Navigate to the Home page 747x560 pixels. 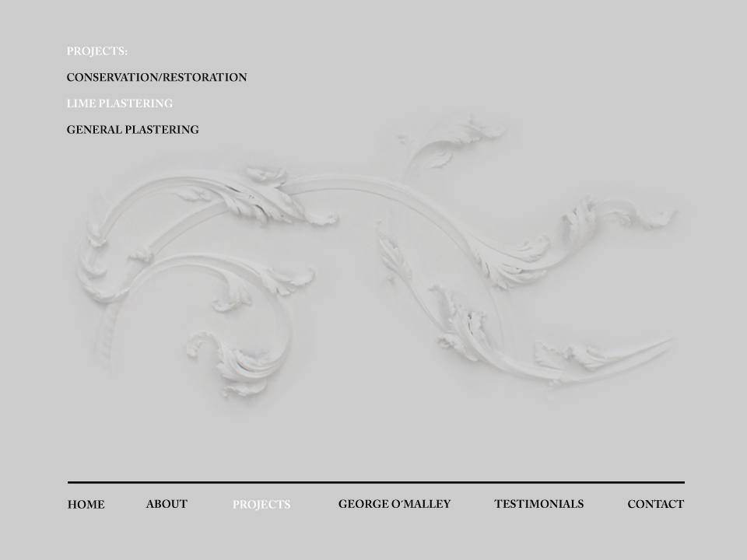(x=86, y=505)
